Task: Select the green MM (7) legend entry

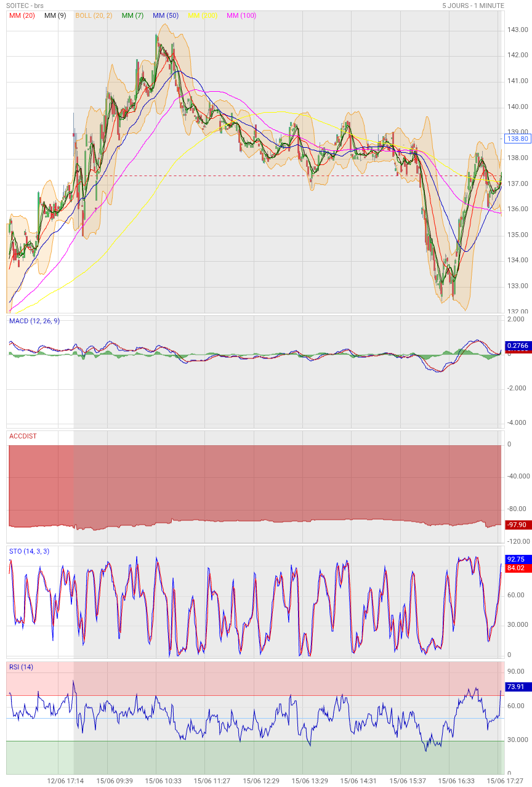Action: click(132, 15)
